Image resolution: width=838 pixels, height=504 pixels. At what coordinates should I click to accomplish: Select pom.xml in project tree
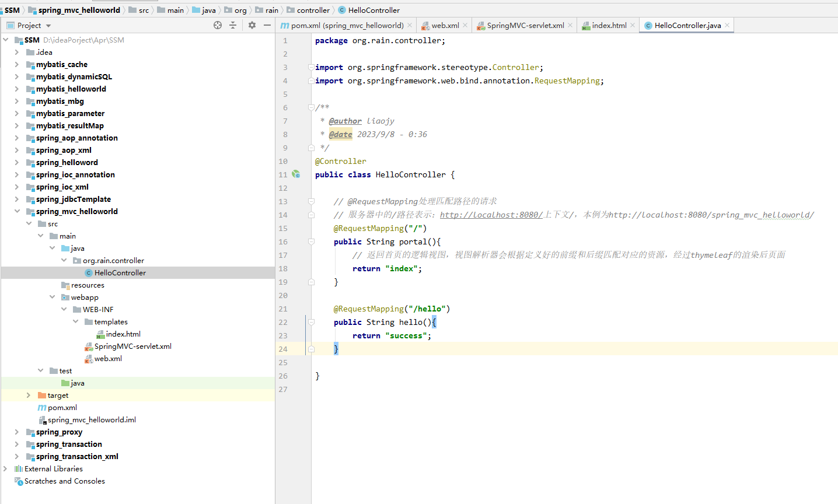pos(57,407)
